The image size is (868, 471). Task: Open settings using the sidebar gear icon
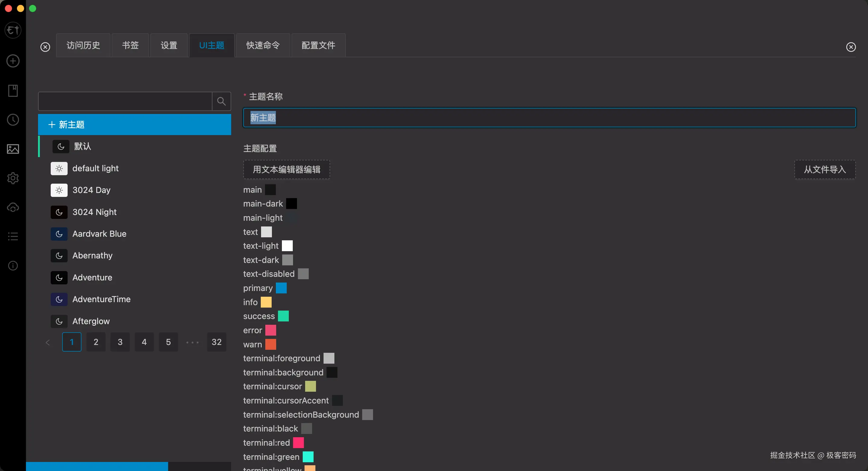pyautogui.click(x=12, y=178)
